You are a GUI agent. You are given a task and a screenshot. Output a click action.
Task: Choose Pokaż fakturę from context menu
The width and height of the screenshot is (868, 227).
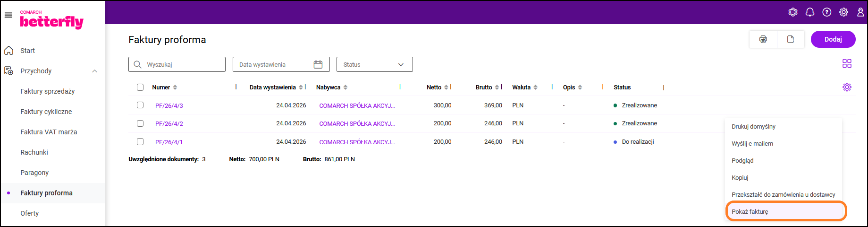pyautogui.click(x=750, y=211)
